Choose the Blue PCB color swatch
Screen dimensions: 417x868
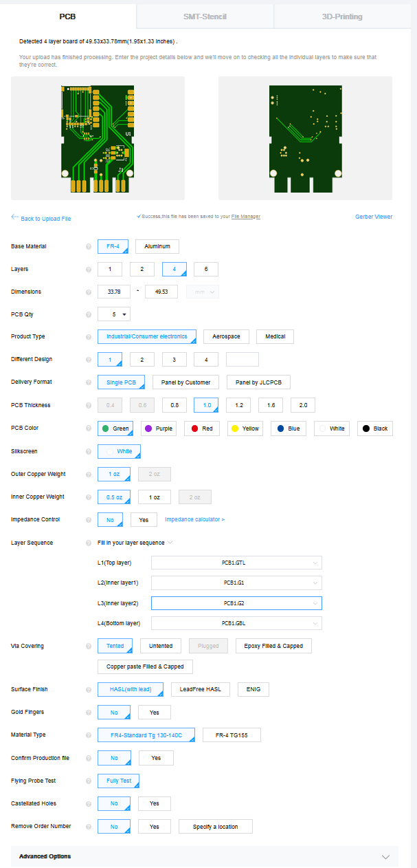coord(288,428)
